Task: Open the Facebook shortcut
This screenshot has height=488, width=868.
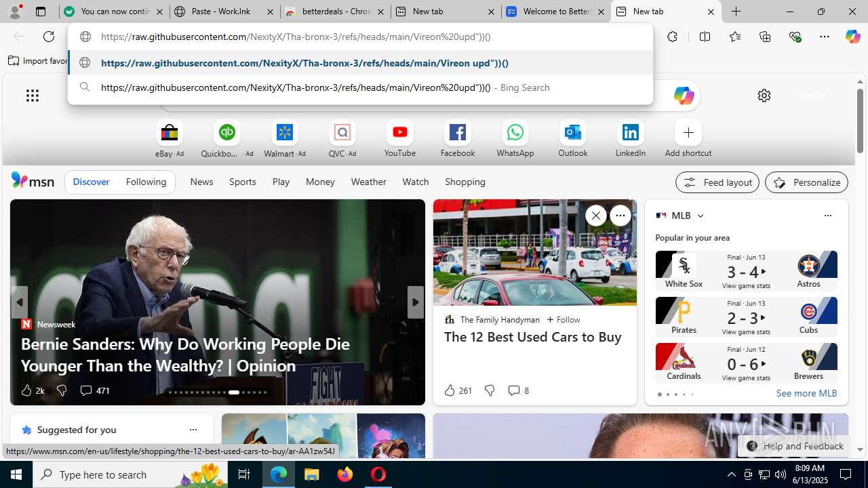Action: [x=458, y=139]
